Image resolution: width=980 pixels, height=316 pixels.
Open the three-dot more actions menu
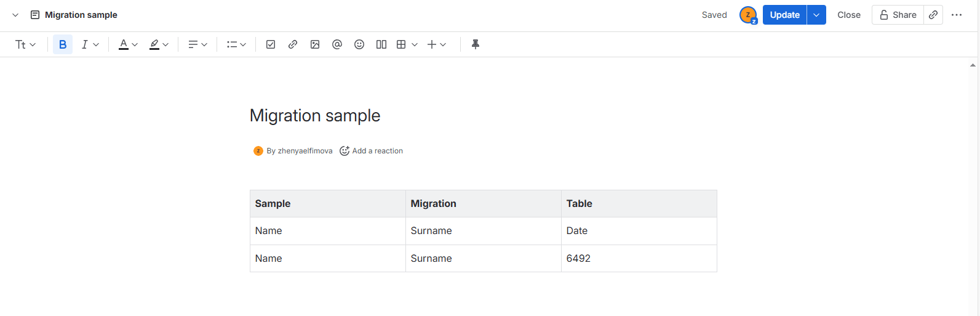(x=957, y=15)
